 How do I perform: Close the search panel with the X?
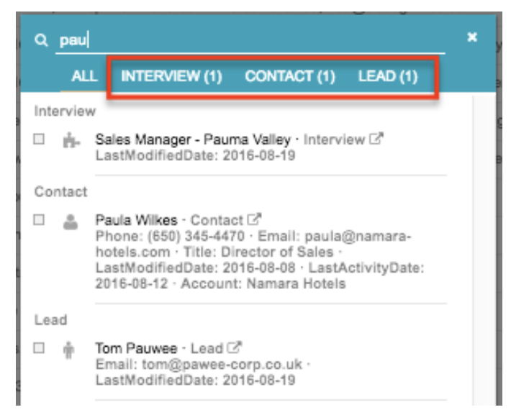click(472, 37)
